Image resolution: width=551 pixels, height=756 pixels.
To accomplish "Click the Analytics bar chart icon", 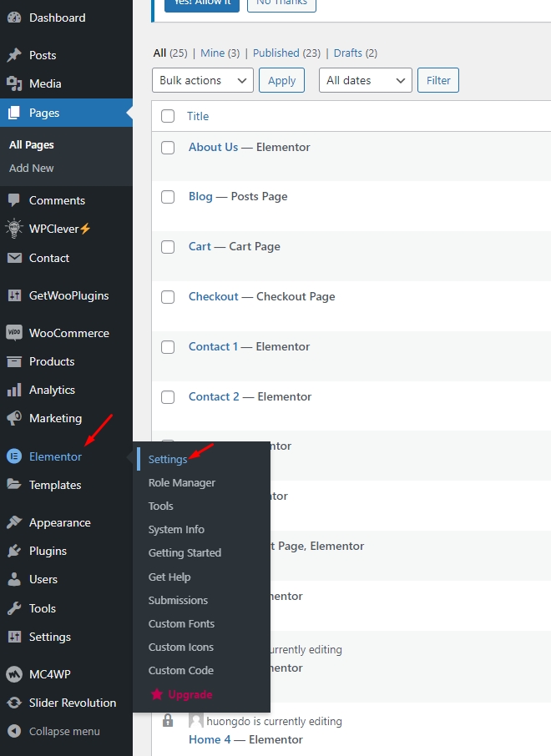I will [x=14, y=390].
